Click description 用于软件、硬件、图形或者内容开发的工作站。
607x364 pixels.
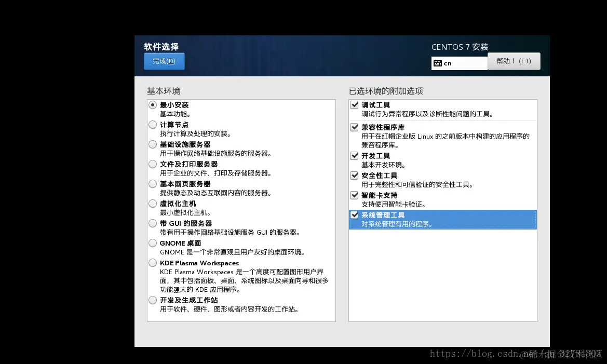tap(229, 309)
